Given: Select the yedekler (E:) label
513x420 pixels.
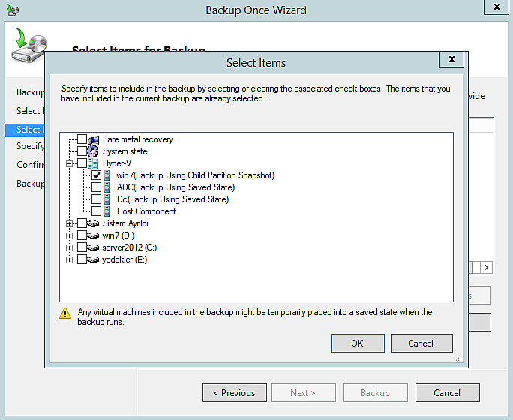Looking at the screenshot, I should 124,259.
